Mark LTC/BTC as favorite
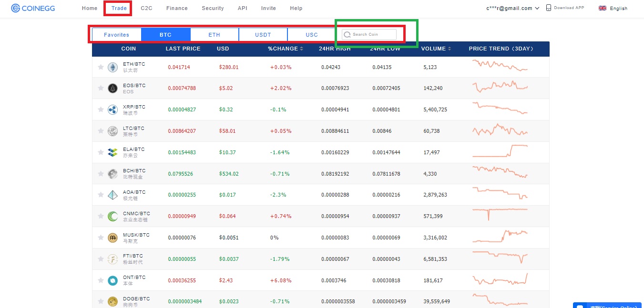644x308 pixels. (x=101, y=131)
